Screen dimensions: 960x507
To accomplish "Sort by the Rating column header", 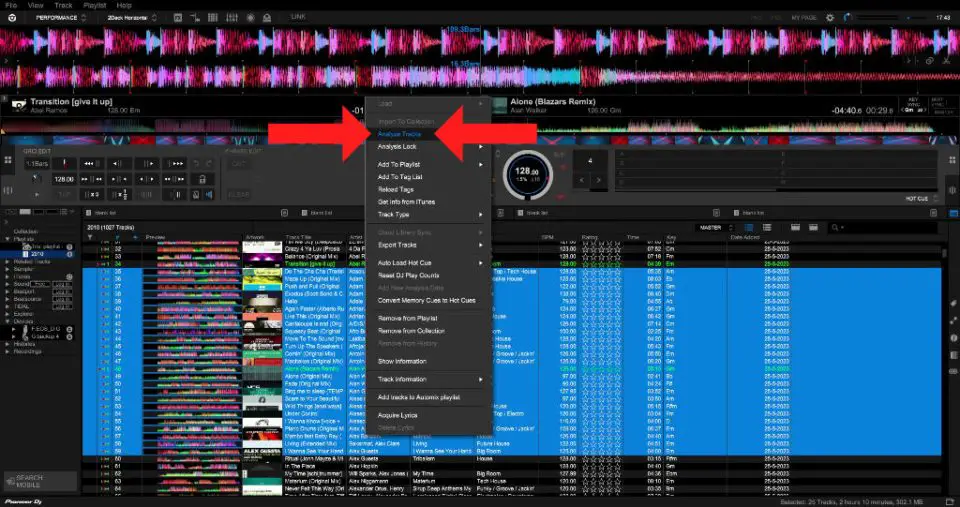I will coord(588,238).
